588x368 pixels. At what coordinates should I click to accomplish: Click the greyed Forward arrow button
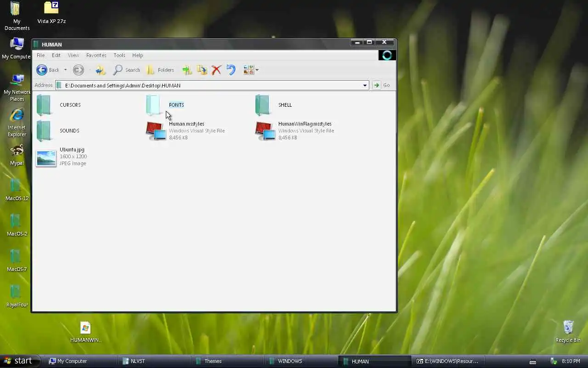(79, 70)
